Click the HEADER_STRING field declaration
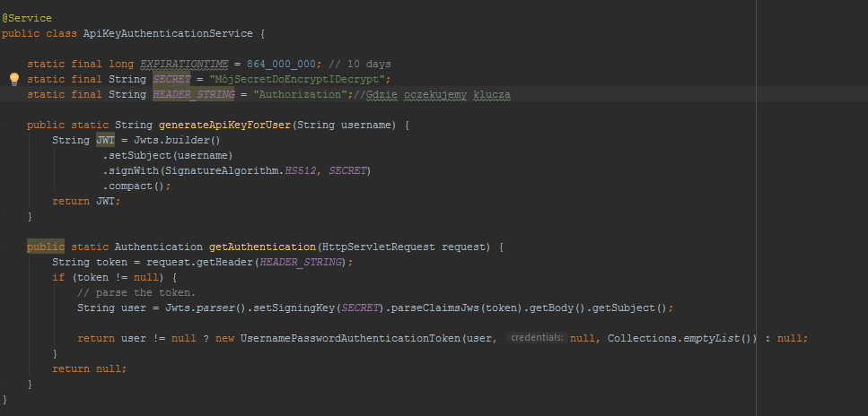 tap(194, 95)
